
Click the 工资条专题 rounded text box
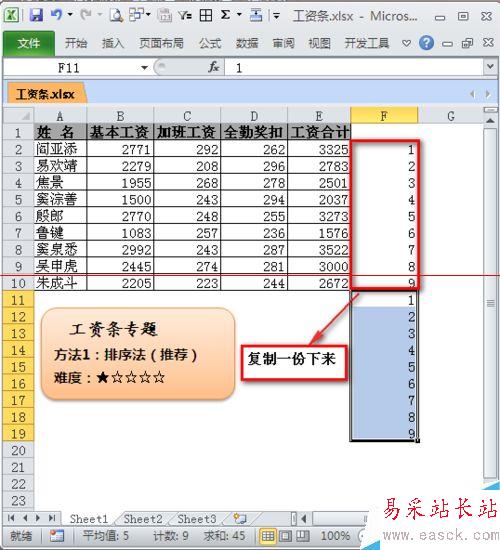[x=138, y=354]
